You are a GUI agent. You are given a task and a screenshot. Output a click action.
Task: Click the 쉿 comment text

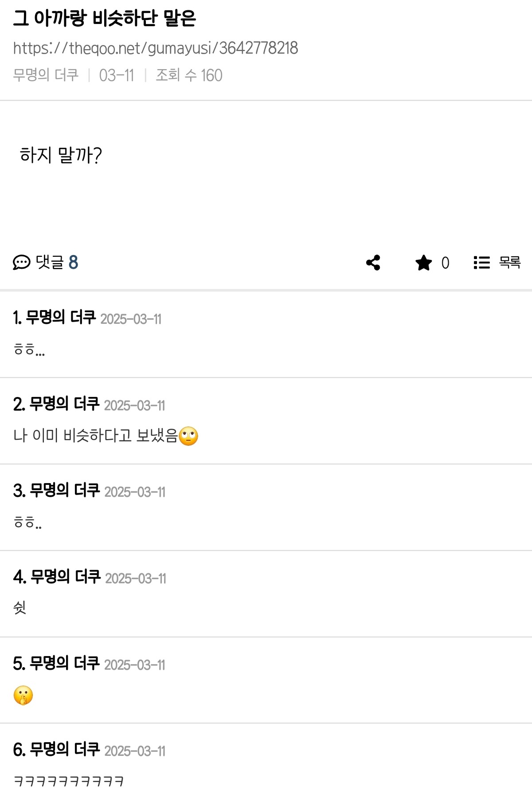coord(20,608)
